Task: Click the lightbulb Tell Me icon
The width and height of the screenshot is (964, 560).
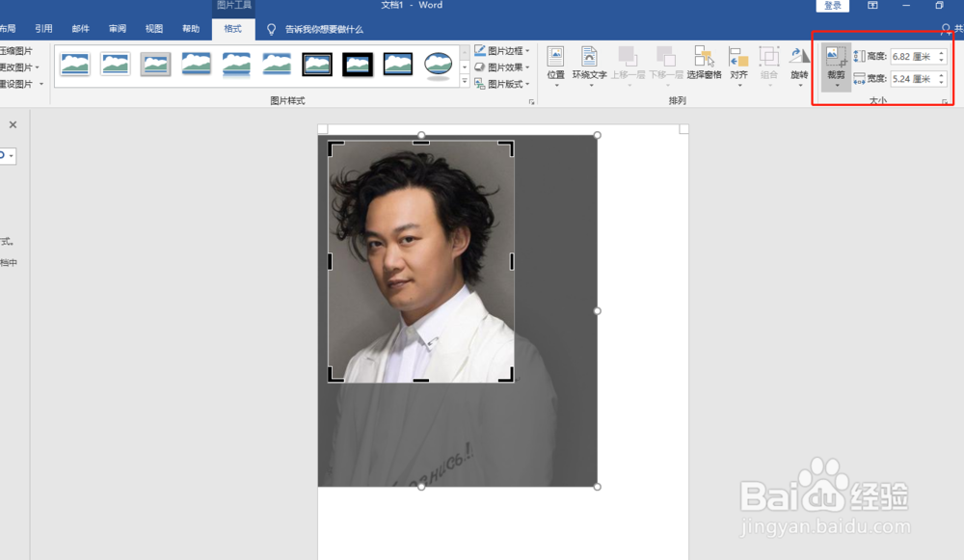Action: (x=271, y=30)
